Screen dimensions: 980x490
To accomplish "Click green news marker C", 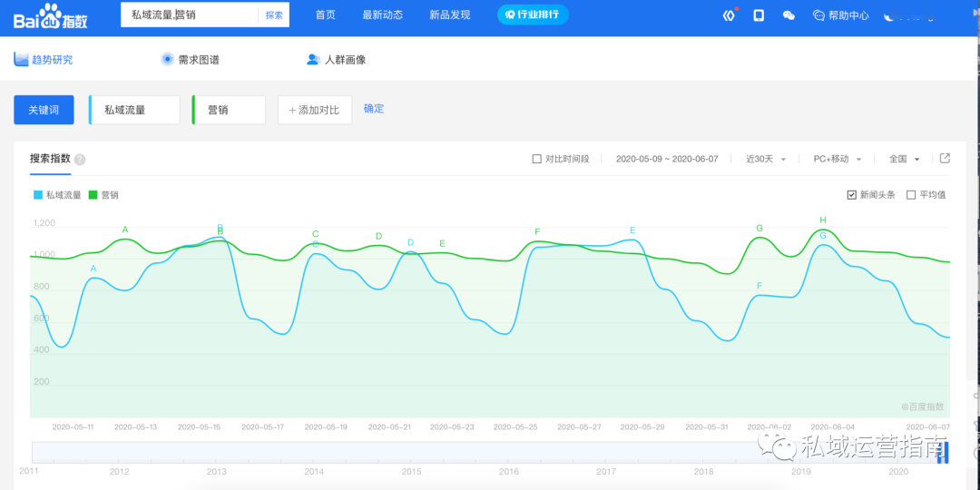I will point(316,234).
